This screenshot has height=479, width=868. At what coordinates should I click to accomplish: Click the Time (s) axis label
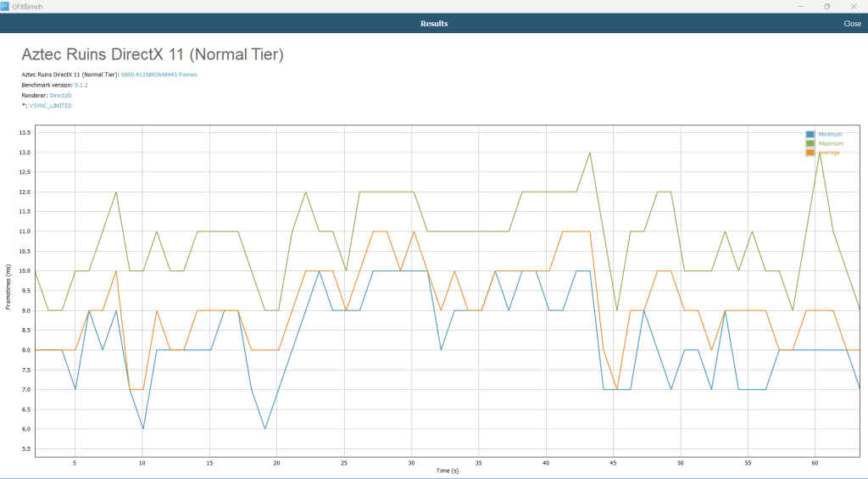pyautogui.click(x=446, y=469)
